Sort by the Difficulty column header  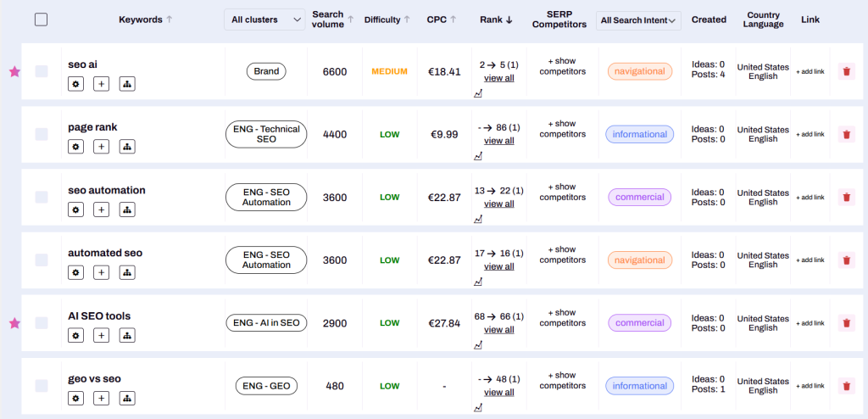click(387, 20)
